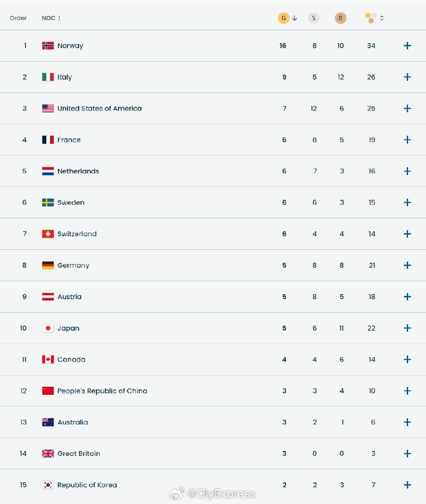The width and height of the screenshot is (426, 504).
Task: Click the Great Britain flag icon
Action: [x=48, y=453]
